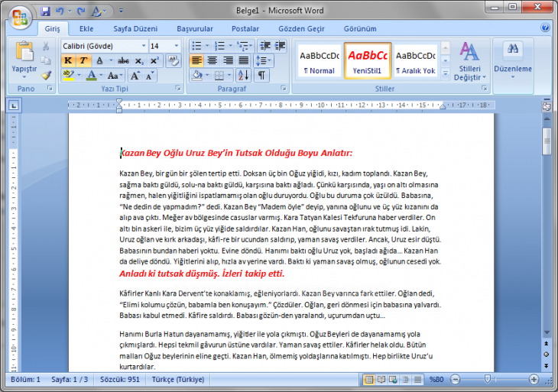Redo action in quick access toolbar
The width and height of the screenshot is (558, 392).
tap(81, 11)
